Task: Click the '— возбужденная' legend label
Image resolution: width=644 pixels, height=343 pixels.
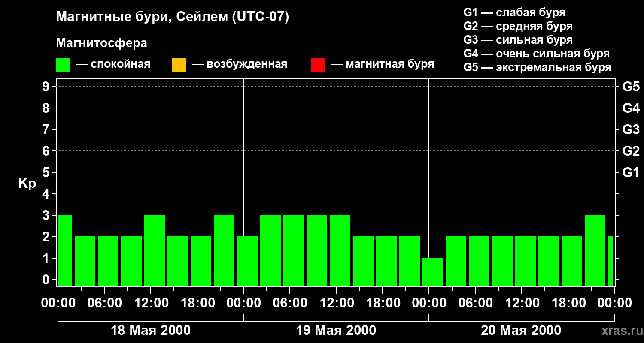Action: [240, 64]
